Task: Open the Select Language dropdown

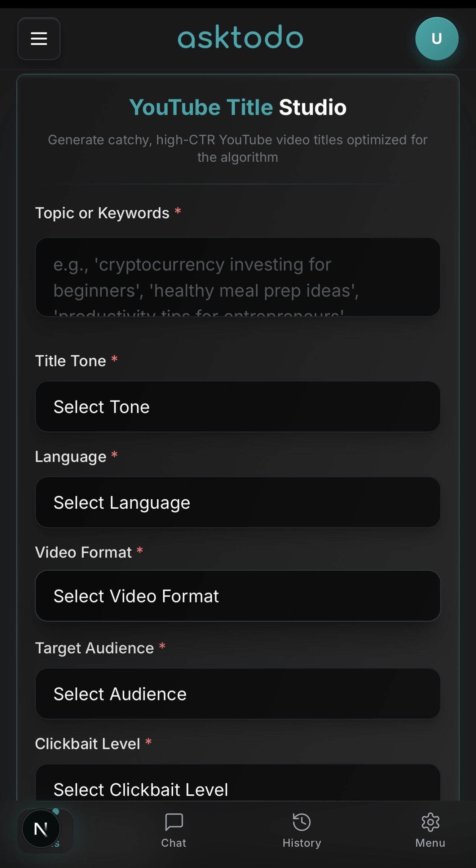Action: point(238,502)
